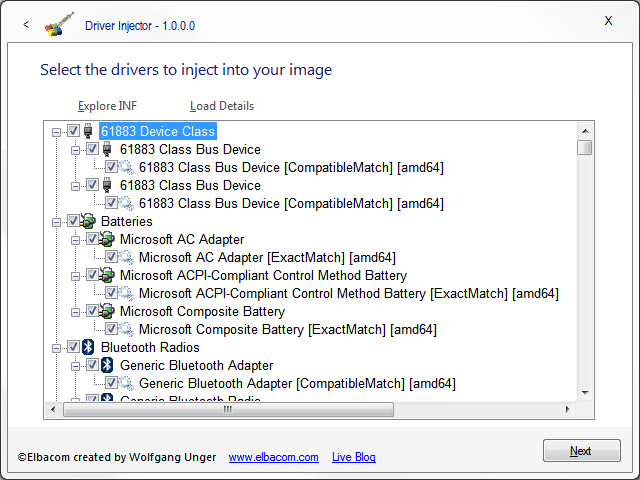Image resolution: width=640 pixels, height=480 pixels.
Task: Click the Driver Injector app icon in title bar
Action: 60,24
